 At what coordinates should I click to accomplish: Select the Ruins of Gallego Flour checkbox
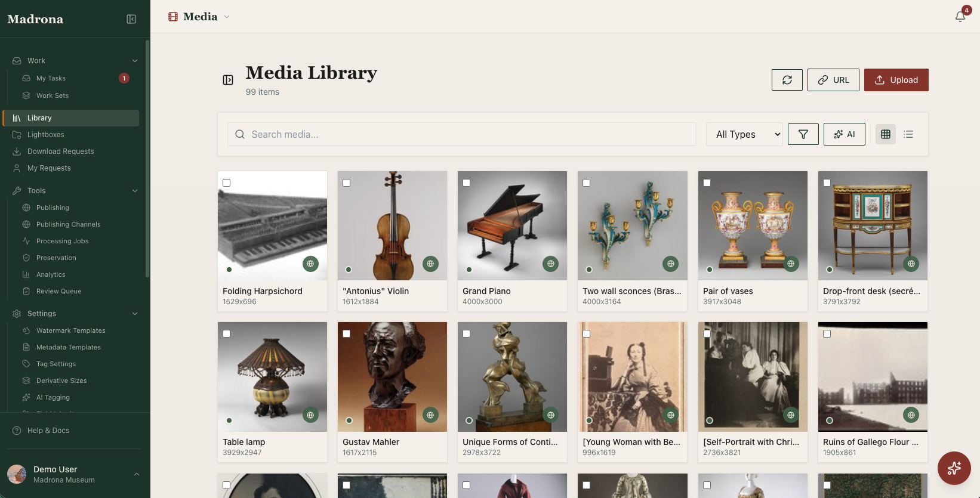pos(827,334)
